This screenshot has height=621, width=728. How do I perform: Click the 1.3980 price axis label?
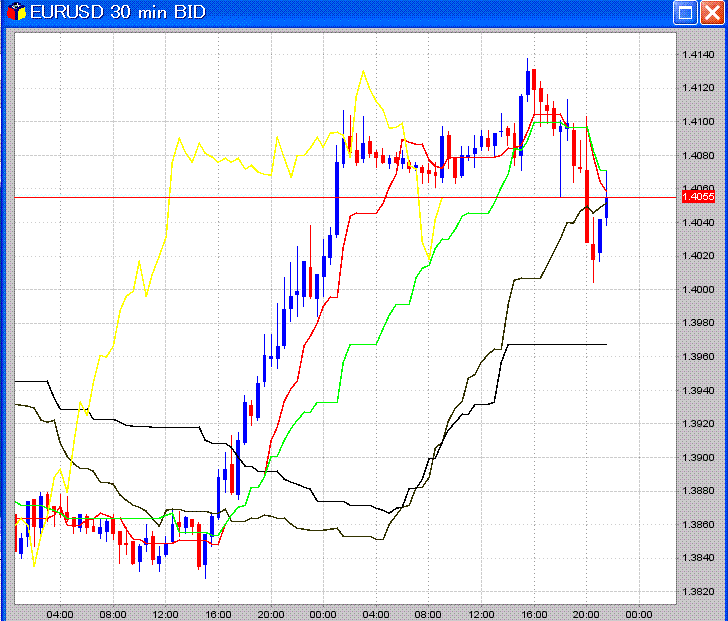point(698,323)
